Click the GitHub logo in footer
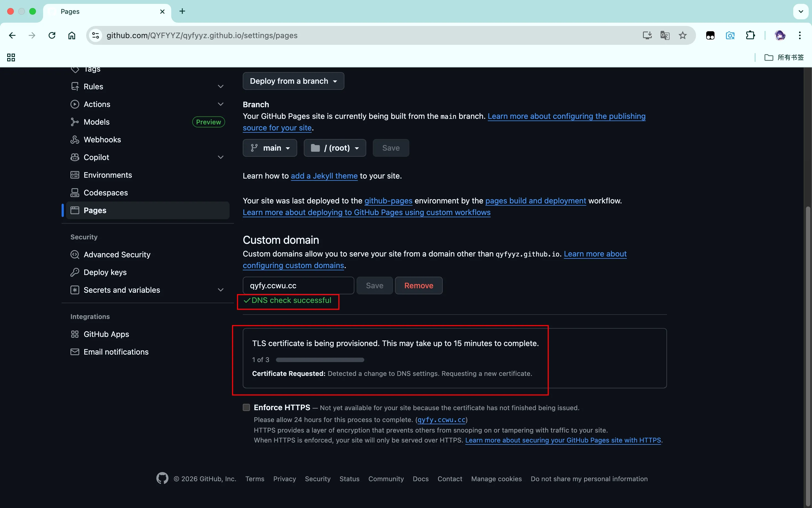This screenshot has height=508, width=812. (x=162, y=478)
